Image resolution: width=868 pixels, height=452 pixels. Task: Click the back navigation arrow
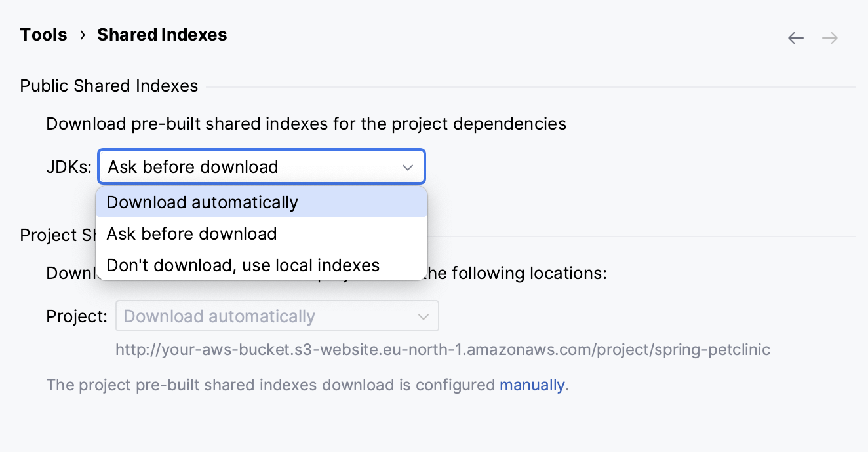point(795,37)
